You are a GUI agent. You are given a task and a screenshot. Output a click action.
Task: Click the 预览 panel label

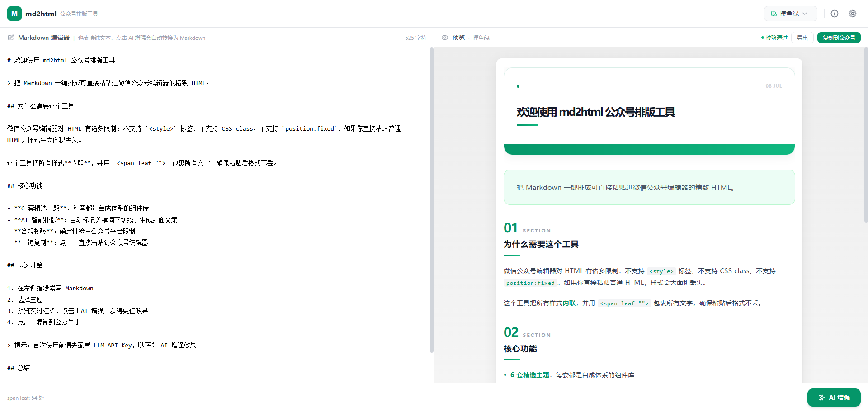[458, 38]
